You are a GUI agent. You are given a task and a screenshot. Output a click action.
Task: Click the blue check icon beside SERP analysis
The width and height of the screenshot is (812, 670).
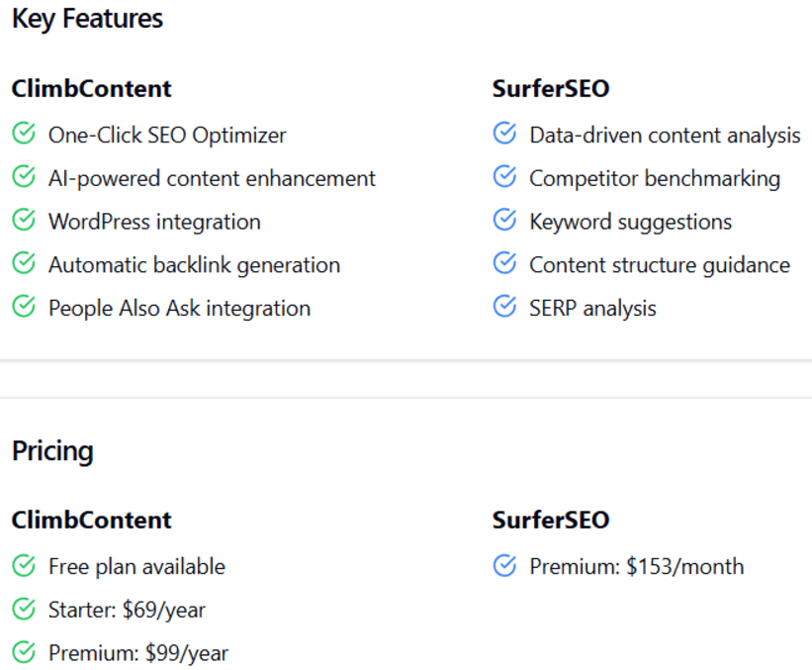click(505, 307)
